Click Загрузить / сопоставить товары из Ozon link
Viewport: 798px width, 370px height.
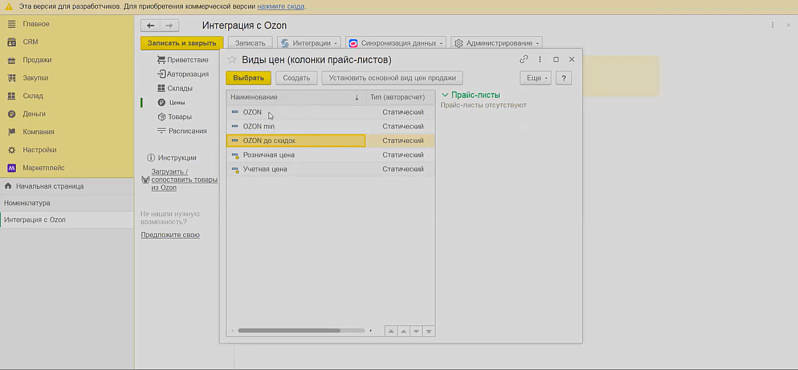tap(184, 180)
